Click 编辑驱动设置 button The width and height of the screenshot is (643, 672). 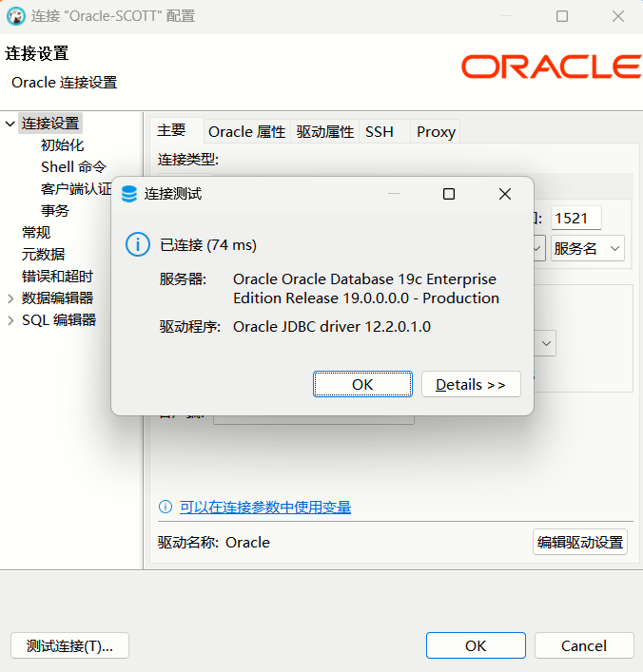(x=580, y=542)
